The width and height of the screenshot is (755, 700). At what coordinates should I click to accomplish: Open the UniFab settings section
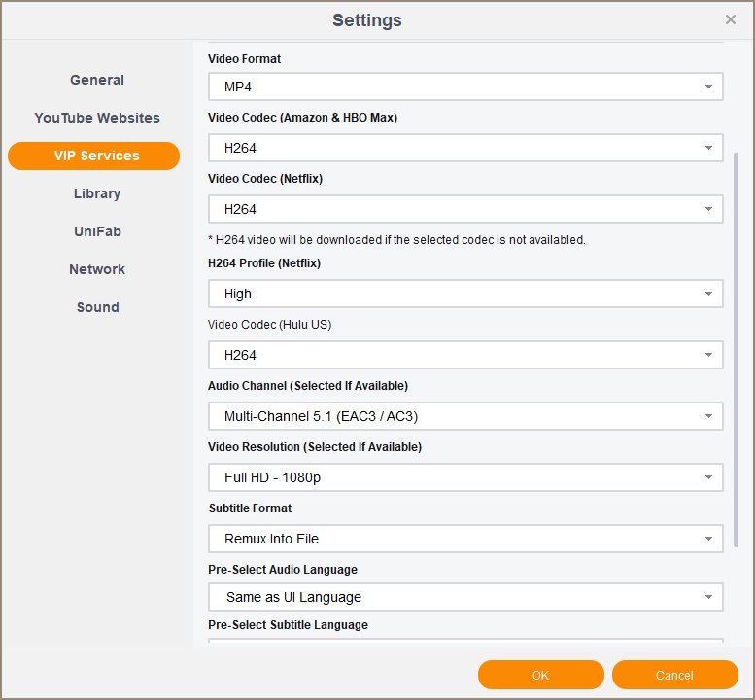tap(97, 231)
